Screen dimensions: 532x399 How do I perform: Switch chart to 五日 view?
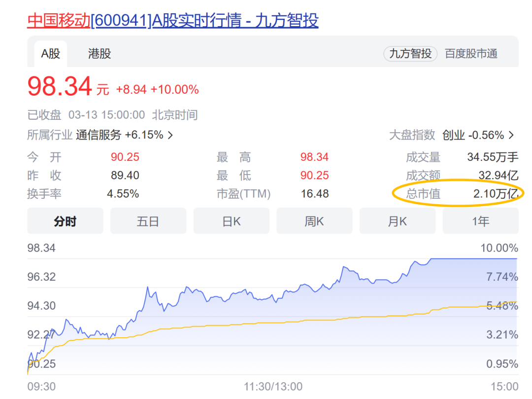coord(148,221)
